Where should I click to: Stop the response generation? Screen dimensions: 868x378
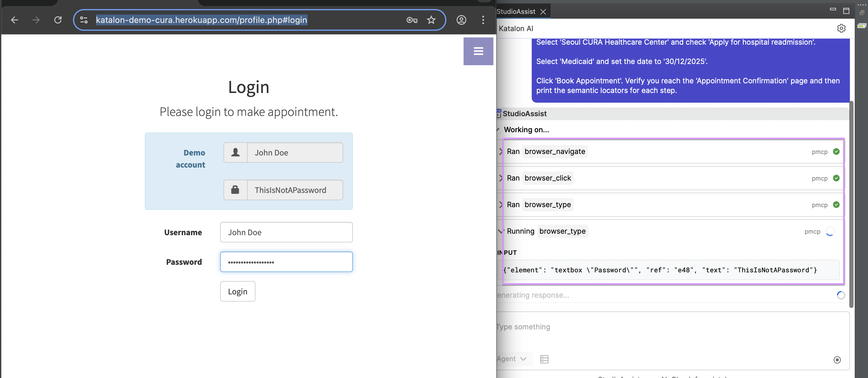[x=837, y=360]
